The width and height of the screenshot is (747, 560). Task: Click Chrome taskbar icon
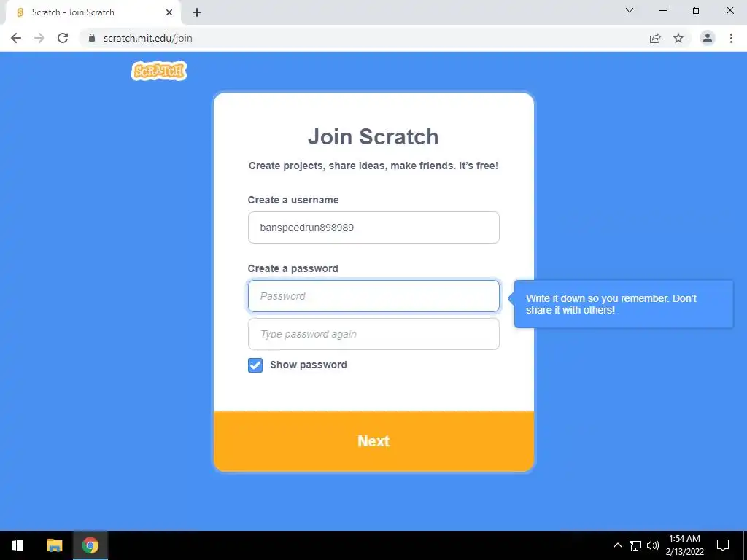(x=90, y=545)
